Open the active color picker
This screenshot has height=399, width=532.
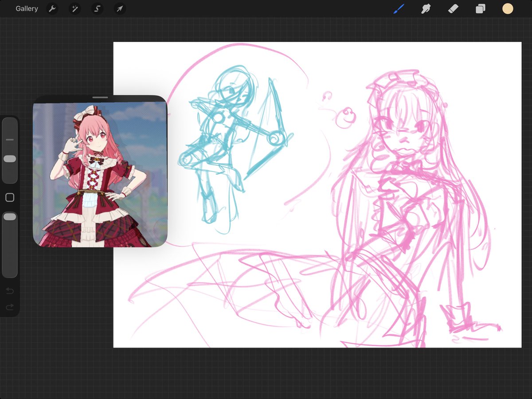508,9
